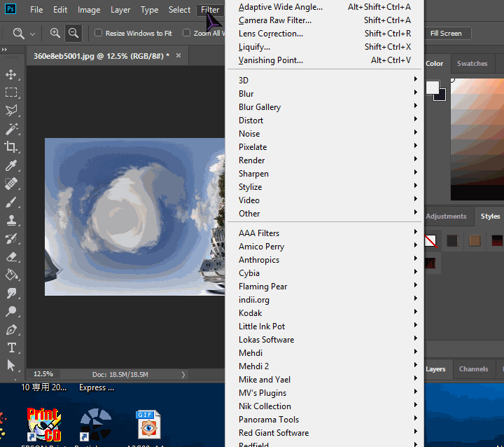The width and height of the screenshot is (504, 447).
Task: Expand the Blur submenu
Action: click(324, 94)
